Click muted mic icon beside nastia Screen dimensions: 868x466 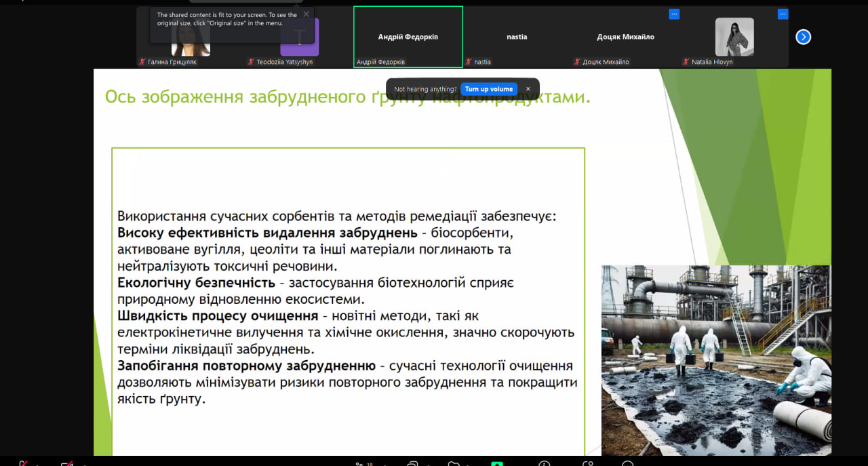click(469, 62)
